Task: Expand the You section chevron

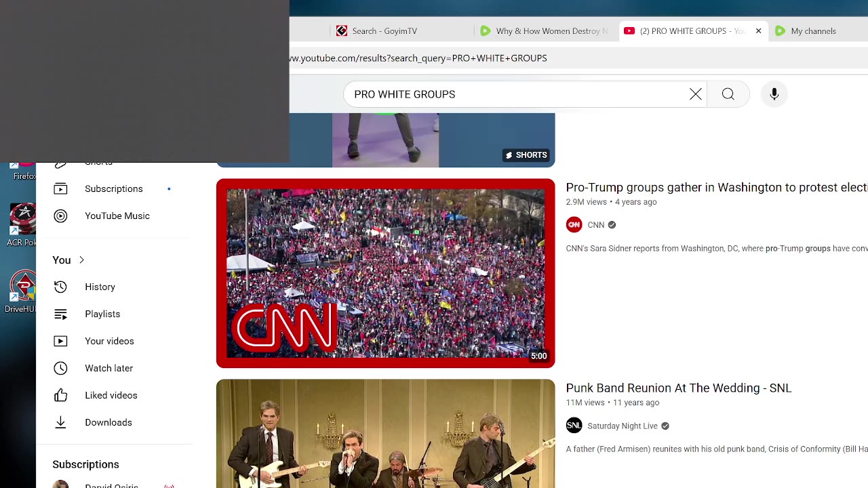Action: pyautogui.click(x=81, y=260)
